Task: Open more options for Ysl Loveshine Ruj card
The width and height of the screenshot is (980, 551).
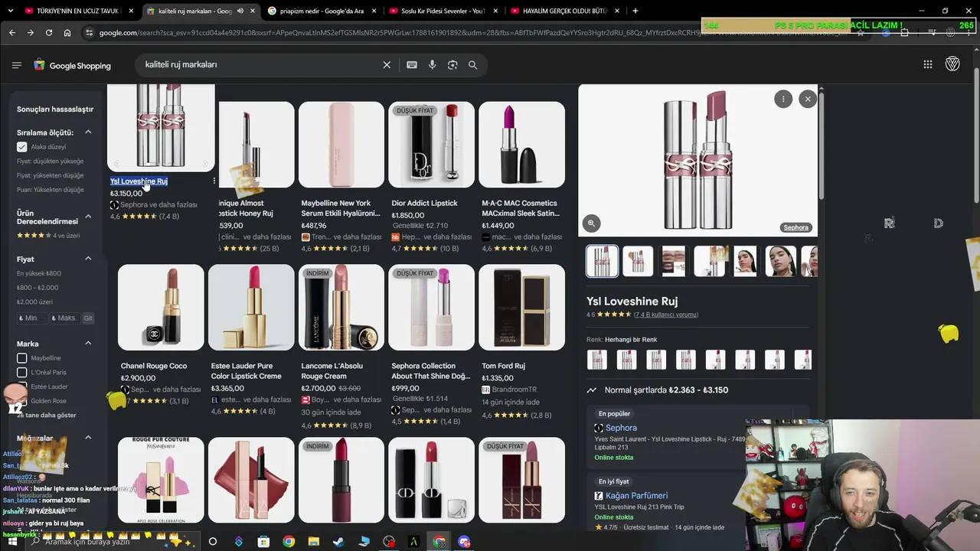Action: [x=214, y=181]
